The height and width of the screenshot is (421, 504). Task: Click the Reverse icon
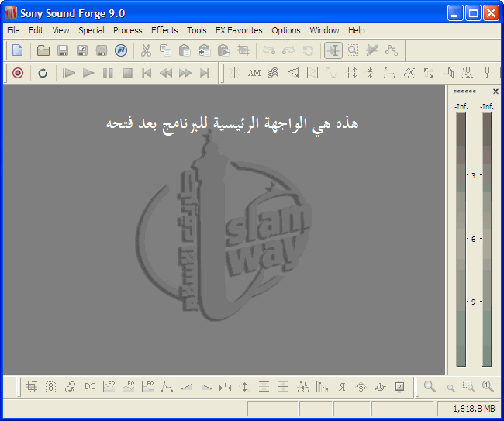[342, 387]
